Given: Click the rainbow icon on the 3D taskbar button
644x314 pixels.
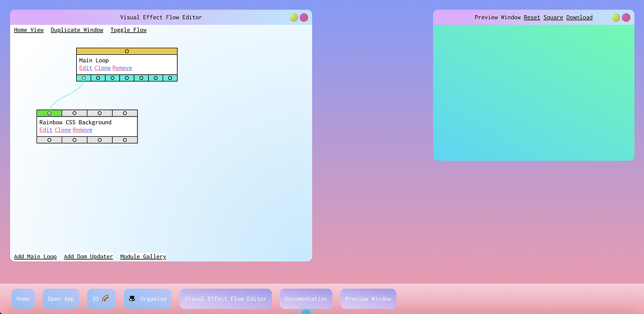Looking at the screenshot, I should click(x=105, y=298).
